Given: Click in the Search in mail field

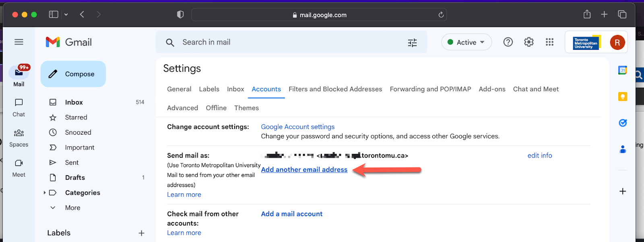Looking at the screenshot, I should (282, 42).
